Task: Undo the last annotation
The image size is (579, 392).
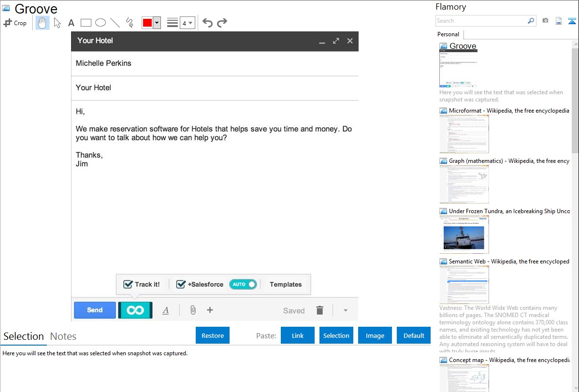Action: (x=207, y=23)
